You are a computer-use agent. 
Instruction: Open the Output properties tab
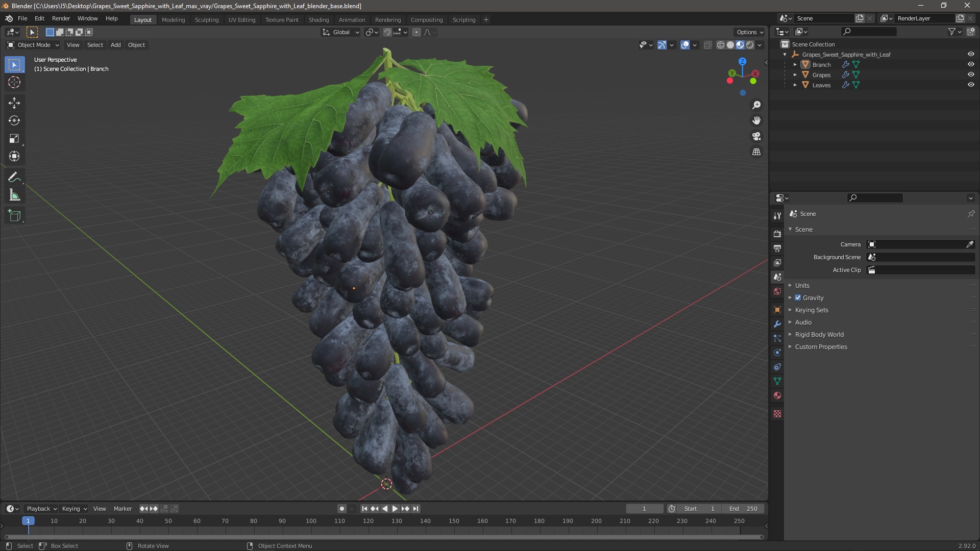click(x=777, y=248)
